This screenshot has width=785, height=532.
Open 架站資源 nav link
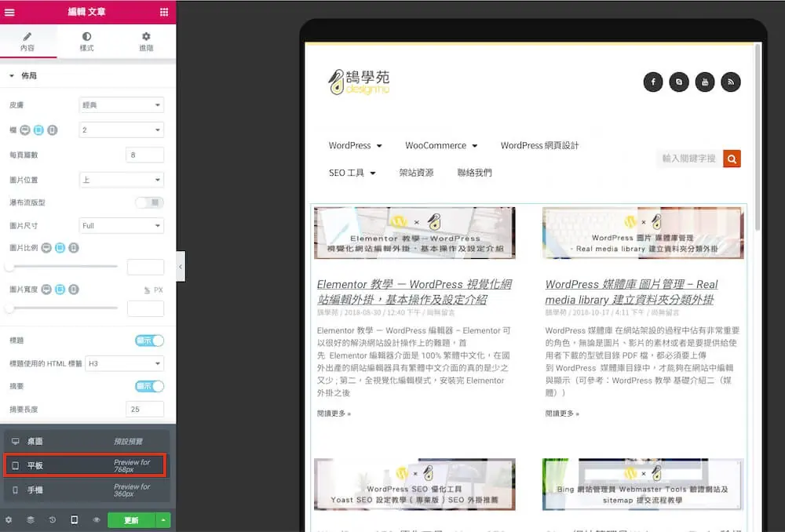416,173
